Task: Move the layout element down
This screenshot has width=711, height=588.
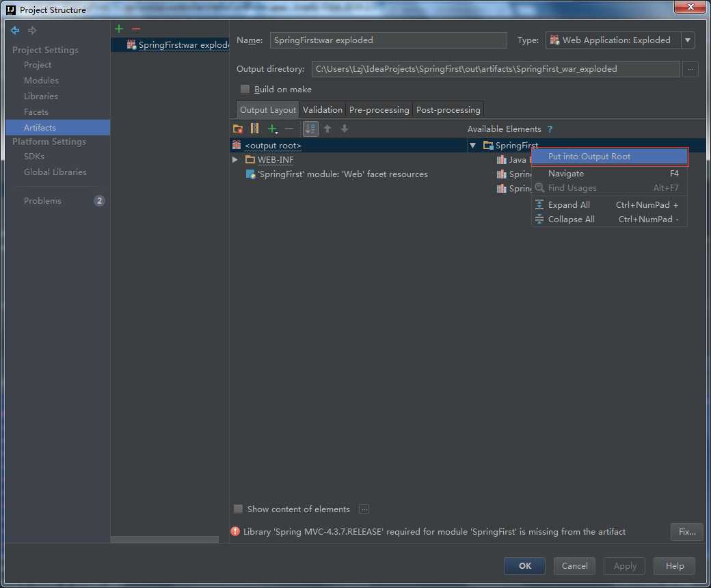Action: [x=345, y=129]
